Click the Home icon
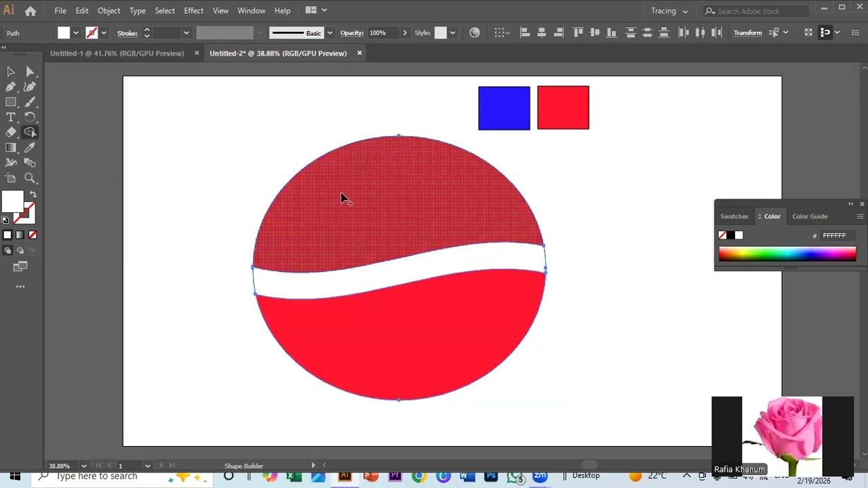 (x=31, y=11)
